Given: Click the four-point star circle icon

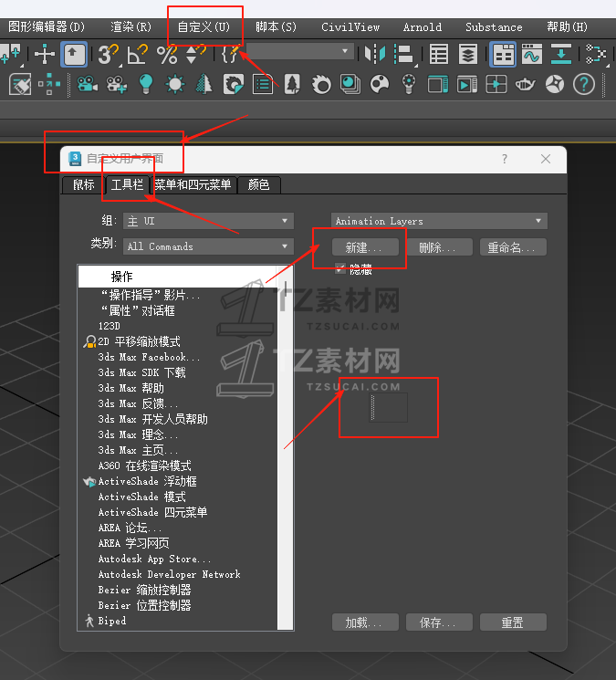Looking at the screenshot, I should point(555,84).
